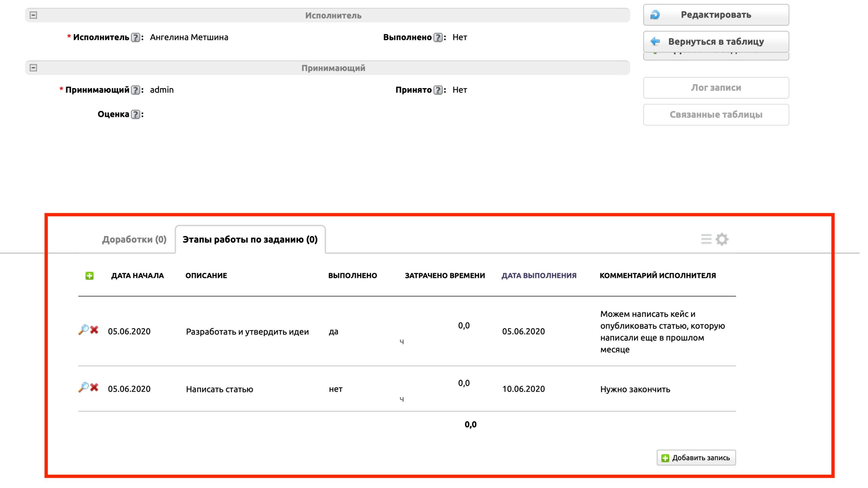Collapse the Принимающий section

pos(33,68)
